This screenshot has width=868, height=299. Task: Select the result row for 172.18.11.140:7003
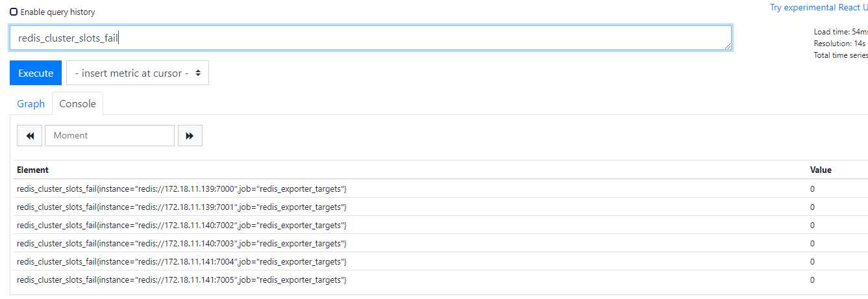[439, 243]
